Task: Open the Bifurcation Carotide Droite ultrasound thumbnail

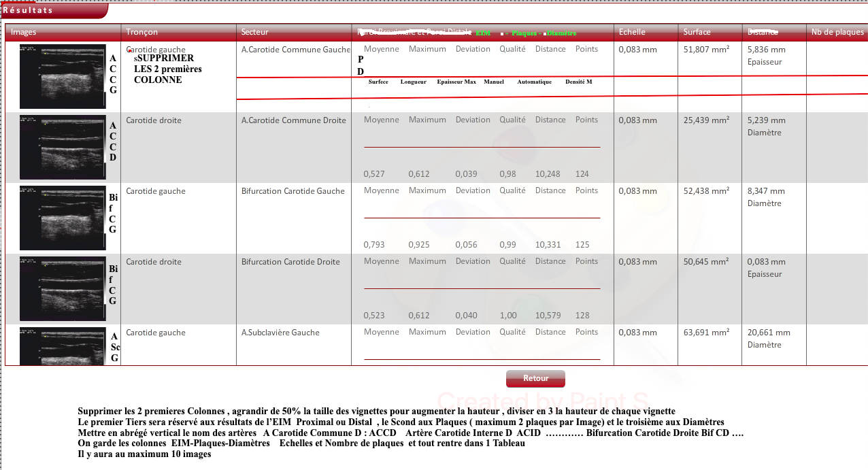Action: (x=63, y=289)
